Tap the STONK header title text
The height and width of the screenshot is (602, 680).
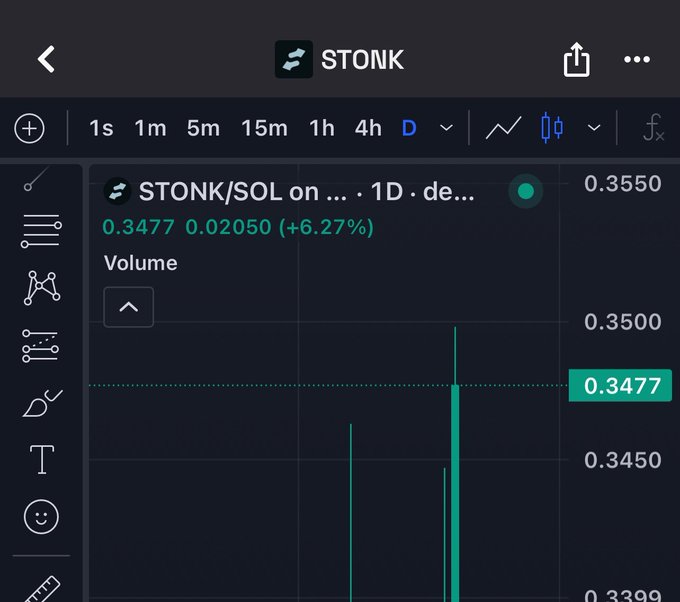point(363,59)
